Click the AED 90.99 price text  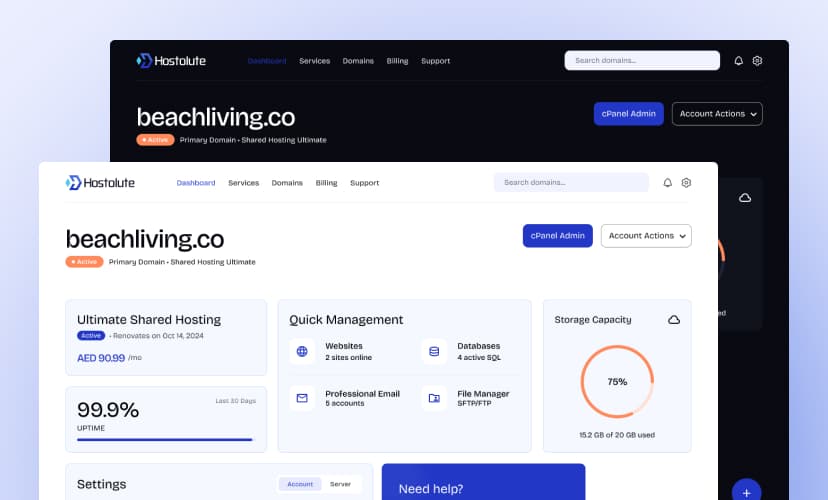click(x=101, y=358)
